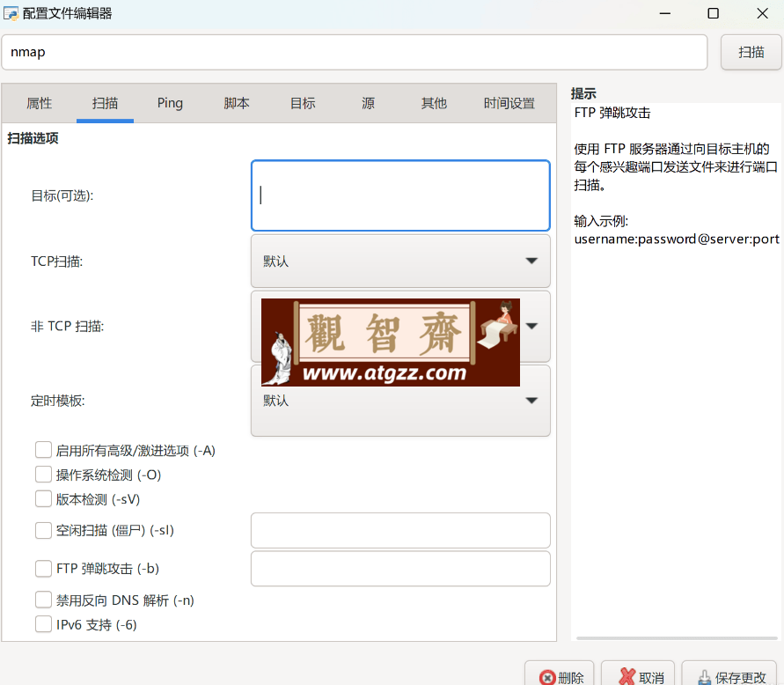784x685 pixels.
Task: Click the app icon in the title bar
Action: pos(11,13)
